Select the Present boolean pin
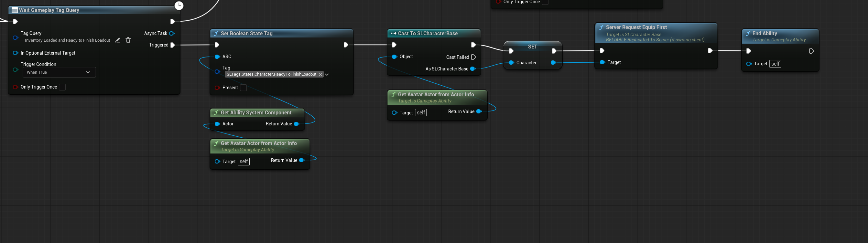The height and width of the screenshot is (243, 868). (217, 88)
